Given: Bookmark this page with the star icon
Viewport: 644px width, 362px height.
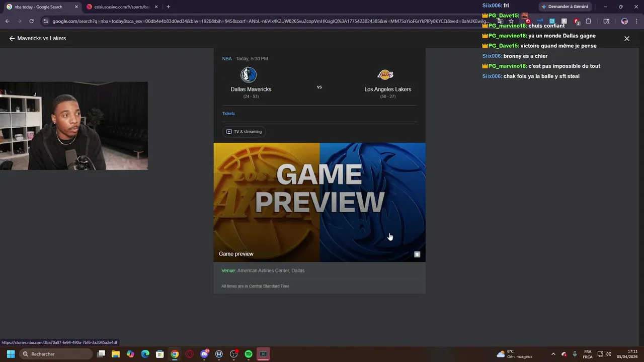Looking at the screenshot, I should [511, 21].
